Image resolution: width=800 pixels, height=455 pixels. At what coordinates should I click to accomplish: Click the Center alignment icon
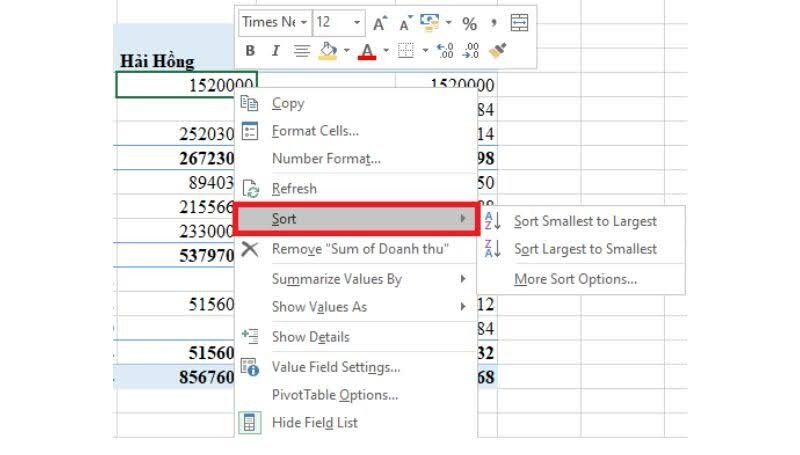pos(302,51)
